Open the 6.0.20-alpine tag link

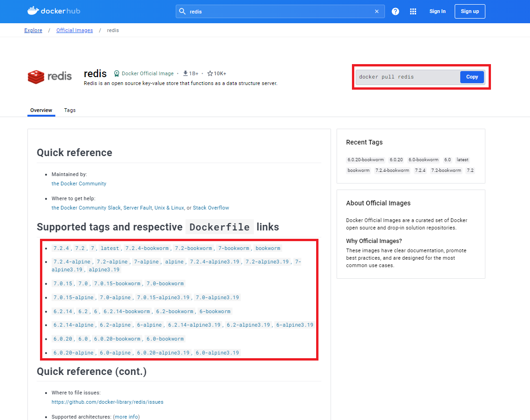pyautogui.click(x=73, y=353)
